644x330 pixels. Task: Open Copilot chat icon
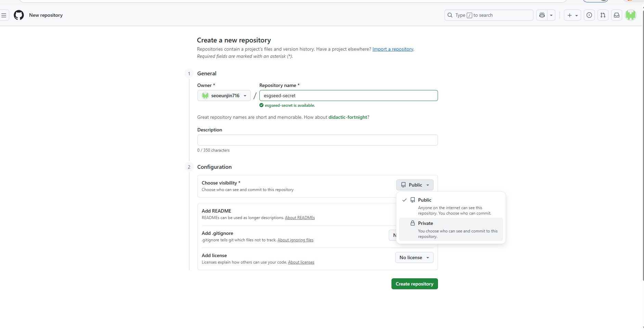[x=542, y=15]
